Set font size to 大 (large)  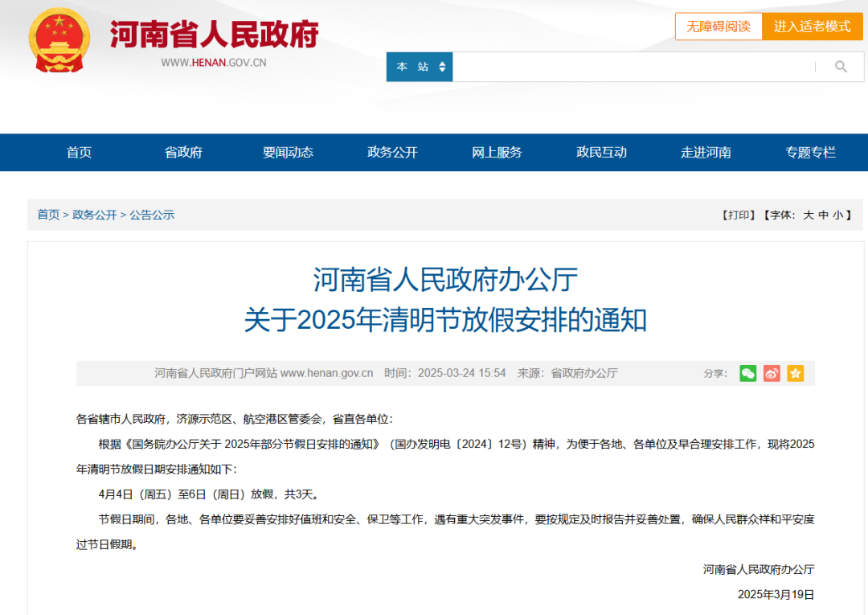pyautogui.click(x=809, y=215)
